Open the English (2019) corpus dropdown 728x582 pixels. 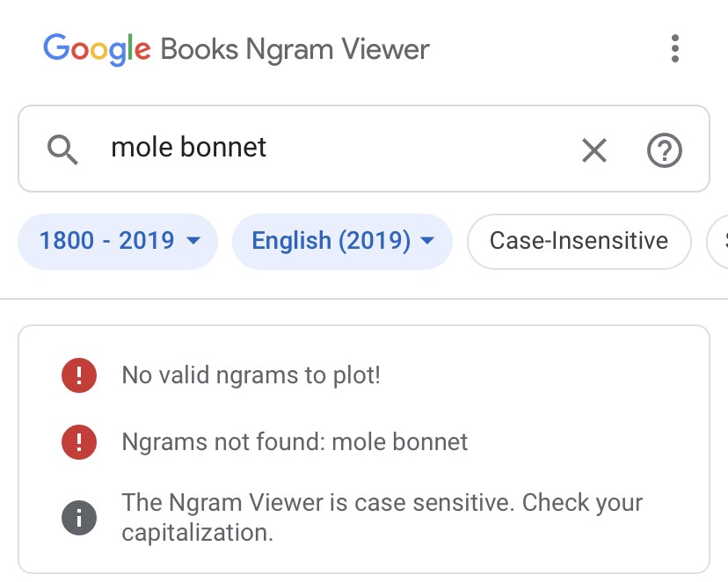coord(331,241)
